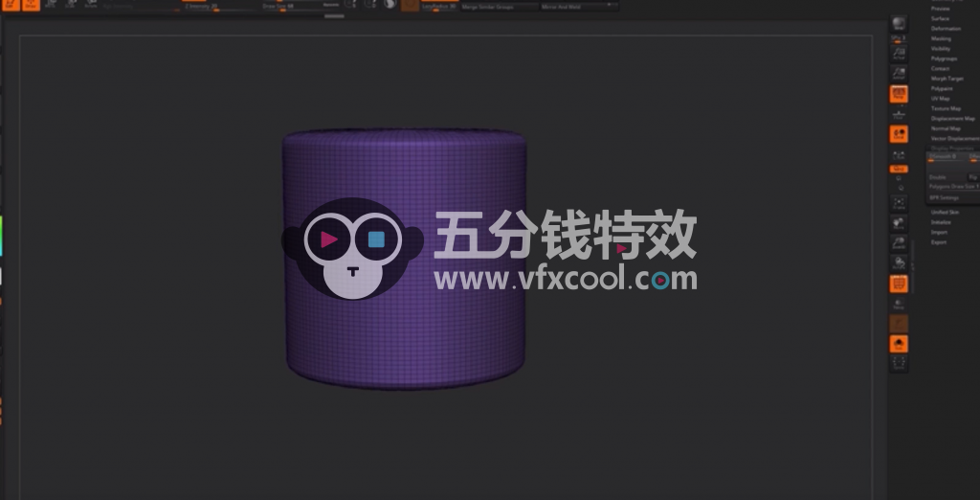Screen dimensions: 980x500
Task: Toggle Local transformations icon
Action: [899, 134]
